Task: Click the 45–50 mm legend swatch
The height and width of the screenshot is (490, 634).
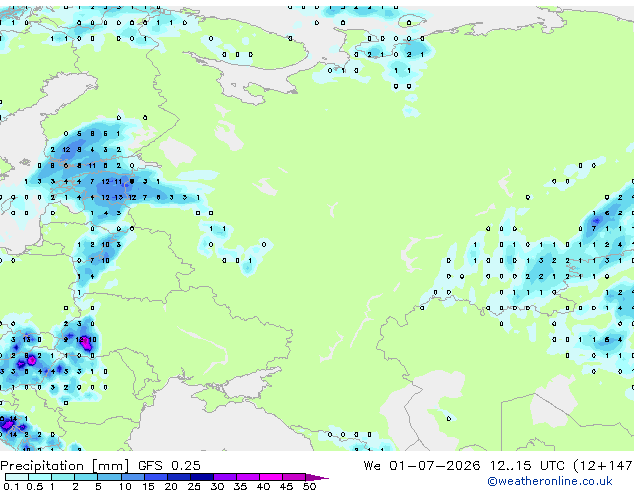Action: tap(294, 477)
